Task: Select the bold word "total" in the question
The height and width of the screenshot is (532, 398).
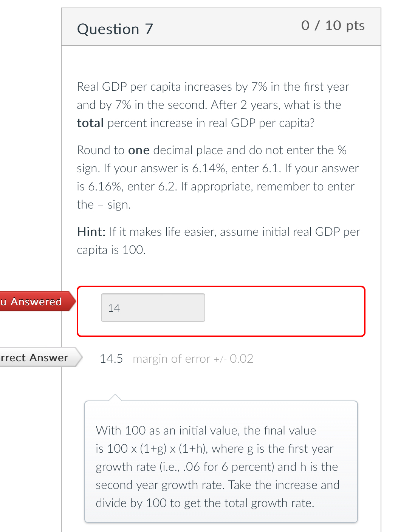Action: (90, 122)
